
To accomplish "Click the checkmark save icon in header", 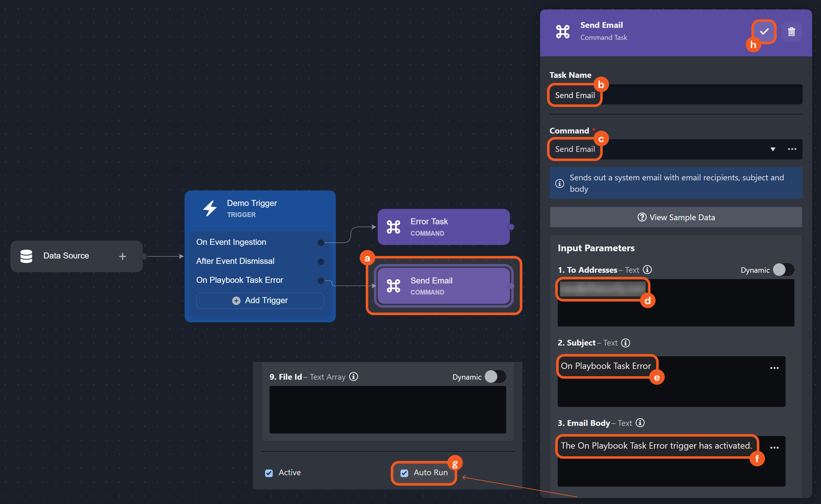I will [x=764, y=32].
